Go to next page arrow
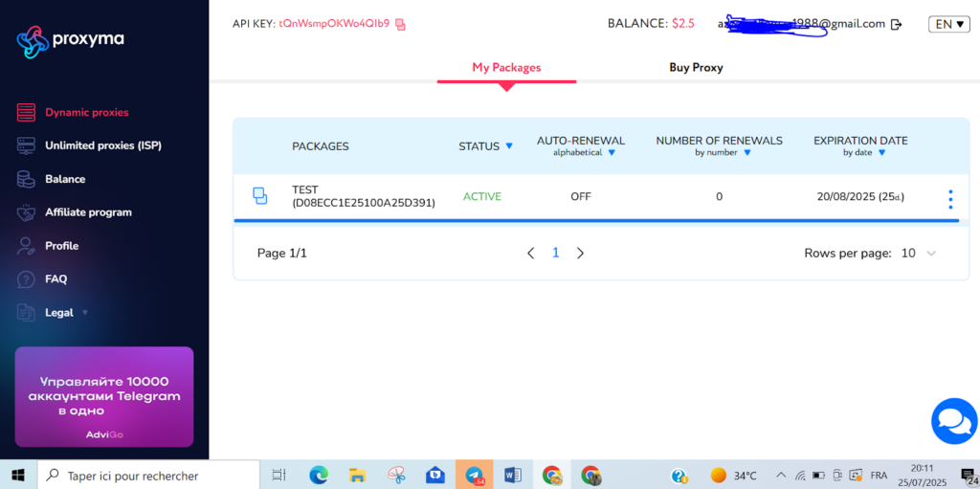Viewport: 980px width, 489px height. [x=580, y=254]
